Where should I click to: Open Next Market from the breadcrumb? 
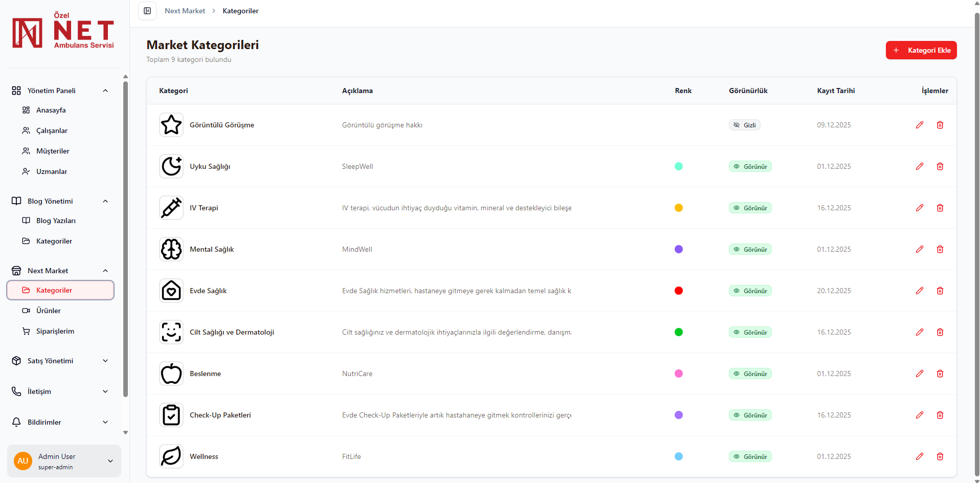click(x=185, y=10)
